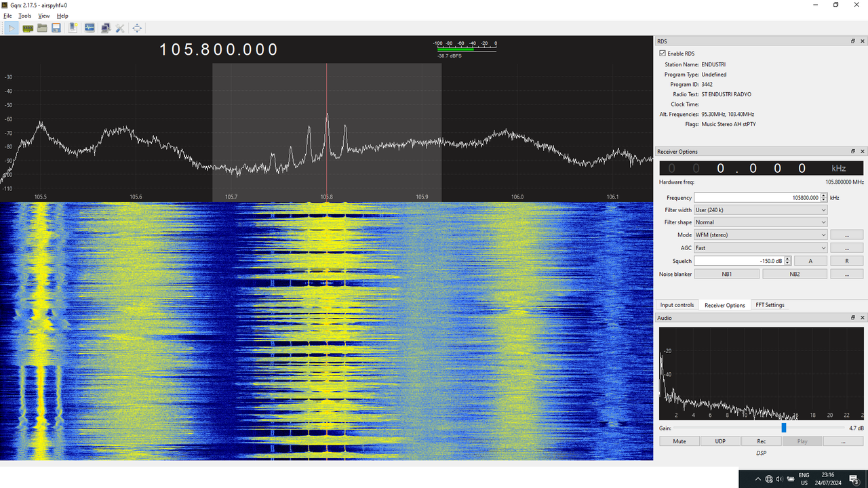The height and width of the screenshot is (488, 868).
Task: Open the View menu
Action: 44,16
